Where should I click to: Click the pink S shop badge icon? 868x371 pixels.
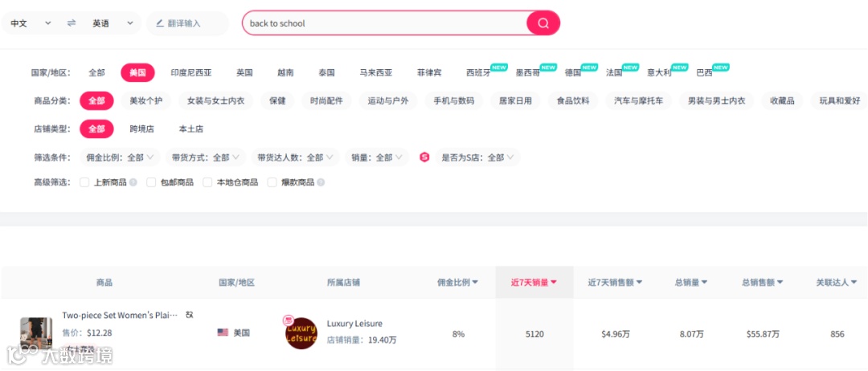tap(424, 157)
